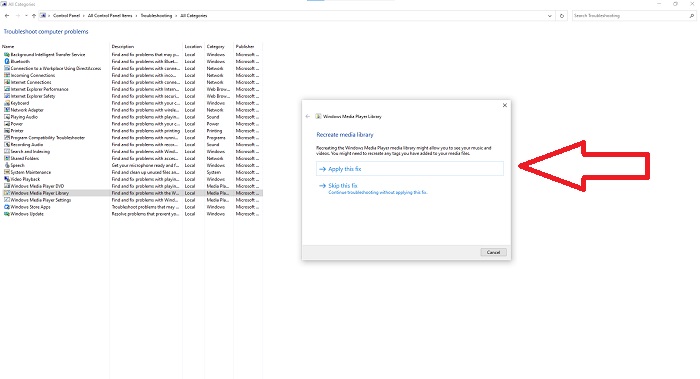Click the Program Compatibility Troubleshooter icon
700x379 pixels.
tap(7, 137)
